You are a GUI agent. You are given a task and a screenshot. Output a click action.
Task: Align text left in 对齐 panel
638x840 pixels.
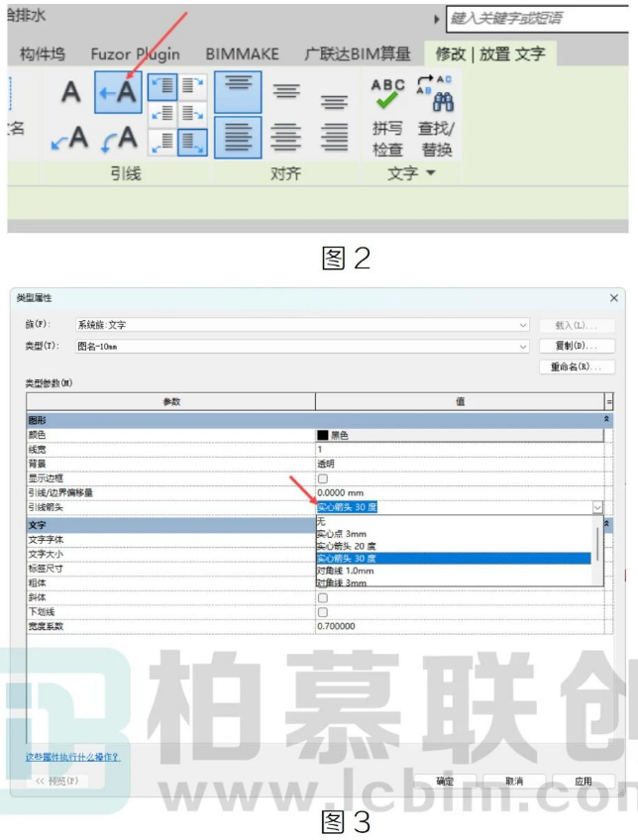coord(238,137)
